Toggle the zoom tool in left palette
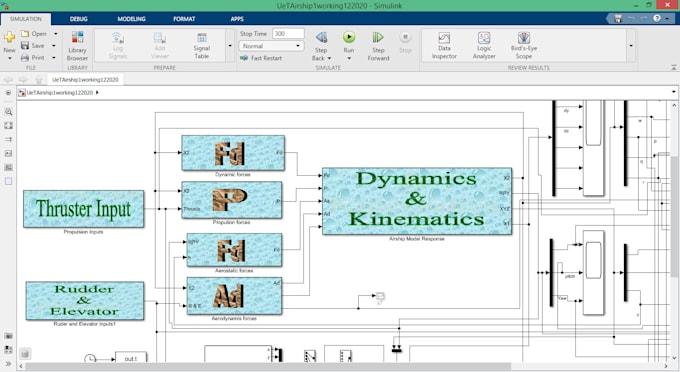The width and height of the screenshot is (680, 372). coord(8,111)
